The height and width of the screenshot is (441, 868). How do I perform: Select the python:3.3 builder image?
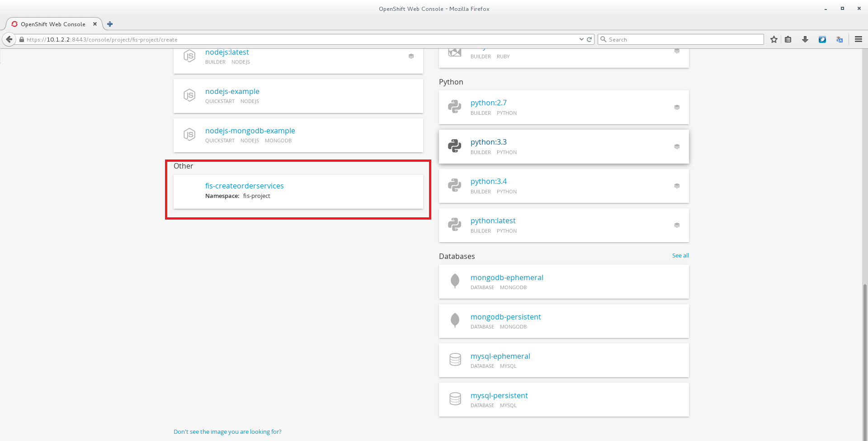[489, 142]
